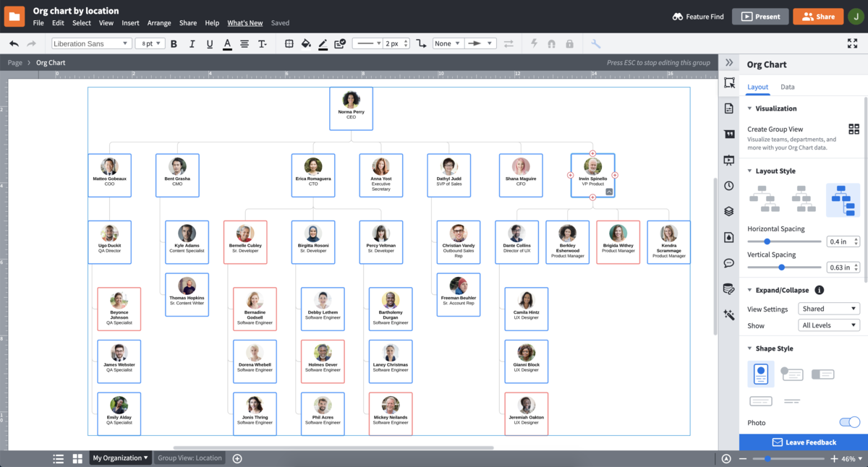Enable bold text formatting

click(x=174, y=43)
